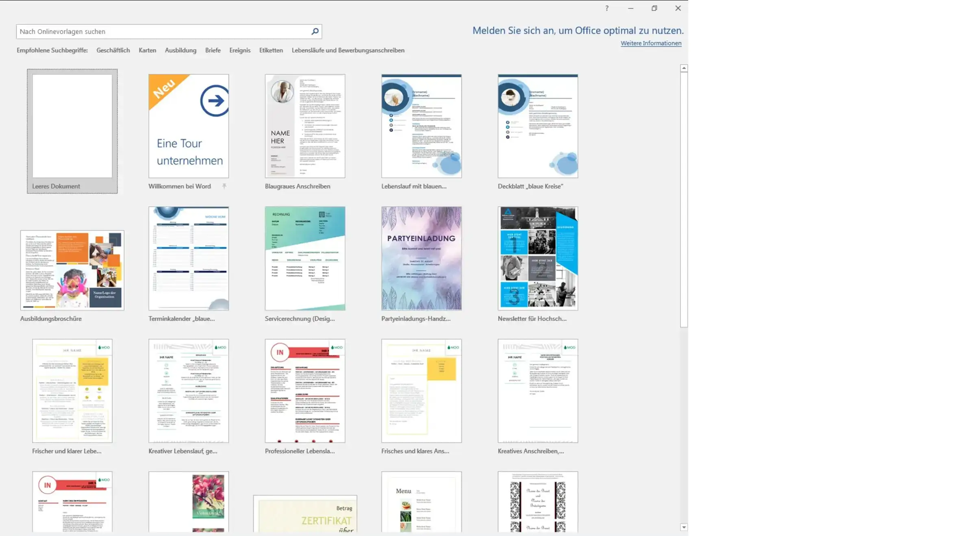Click the scrollbar down arrow

coord(684,527)
